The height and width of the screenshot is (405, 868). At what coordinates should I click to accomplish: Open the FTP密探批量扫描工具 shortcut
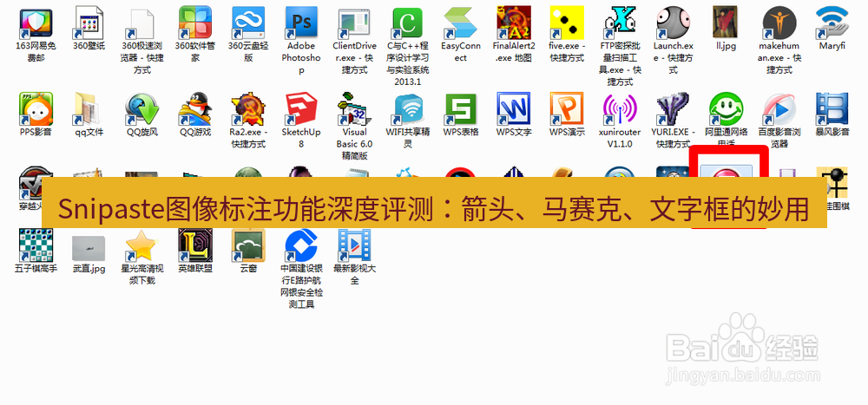pyautogui.click(x=621, y=23)
